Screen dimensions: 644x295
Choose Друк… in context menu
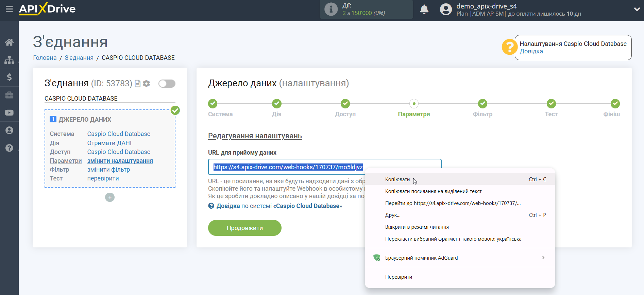pyautogui.click(x=460, y=215)
